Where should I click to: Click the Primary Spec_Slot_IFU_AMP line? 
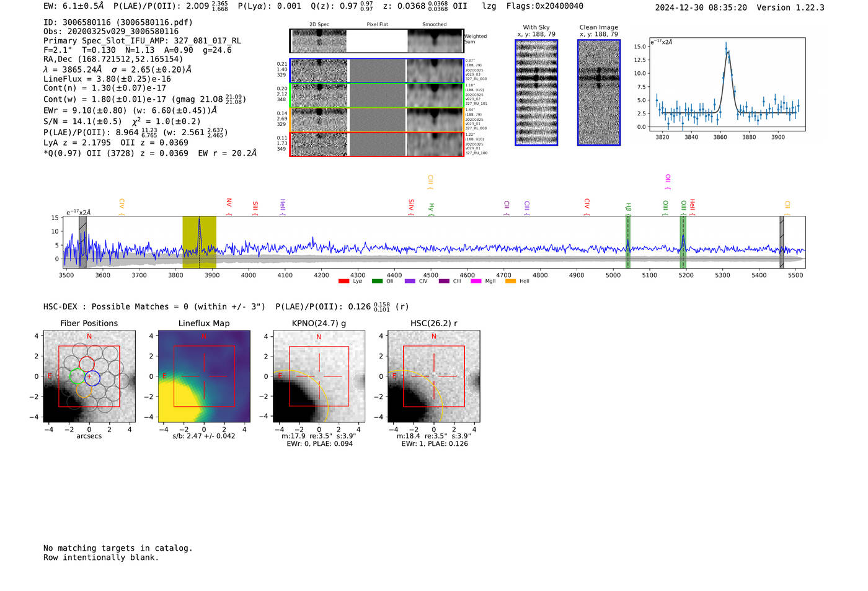click(x=142, y=41)
